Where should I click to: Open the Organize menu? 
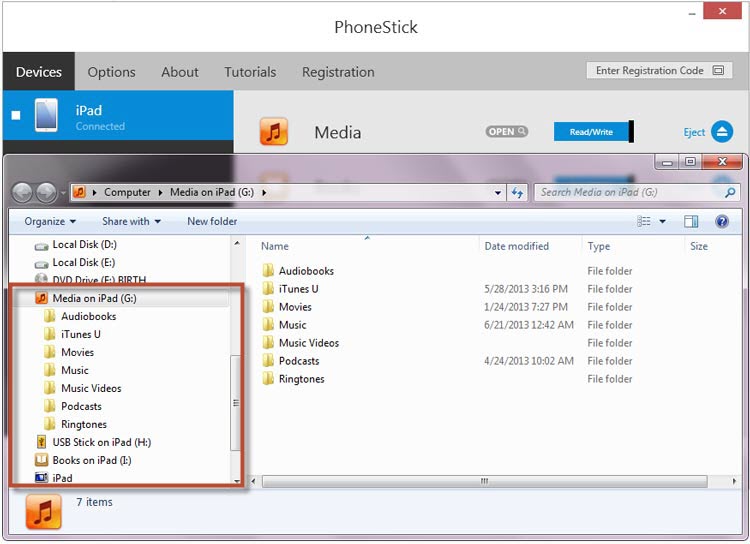(x=50, y=222)
